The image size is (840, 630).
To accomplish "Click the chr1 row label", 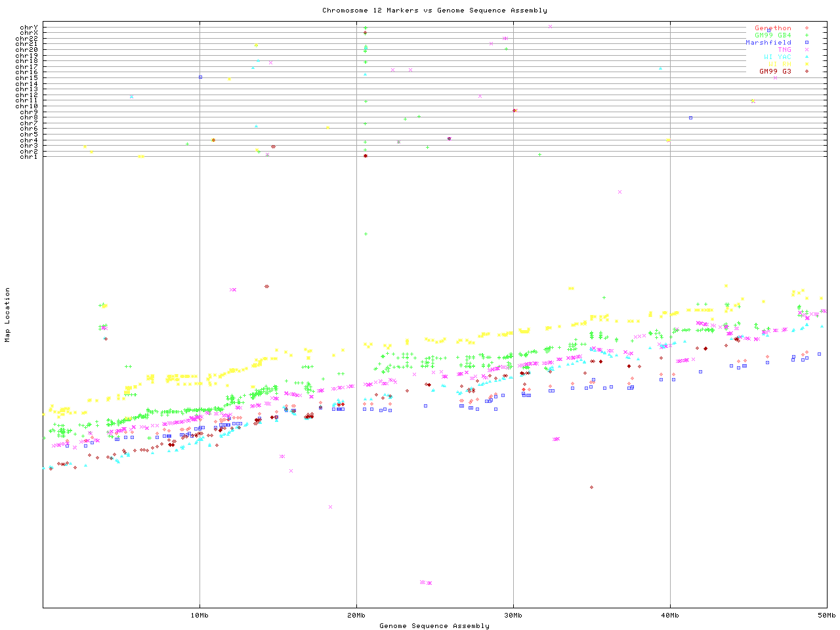I will [x=29, y=157].
